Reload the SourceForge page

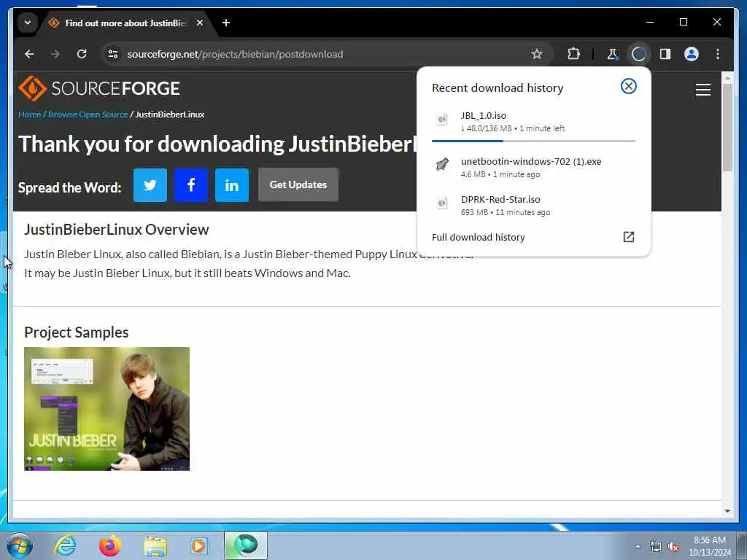[x=82, y=54]
